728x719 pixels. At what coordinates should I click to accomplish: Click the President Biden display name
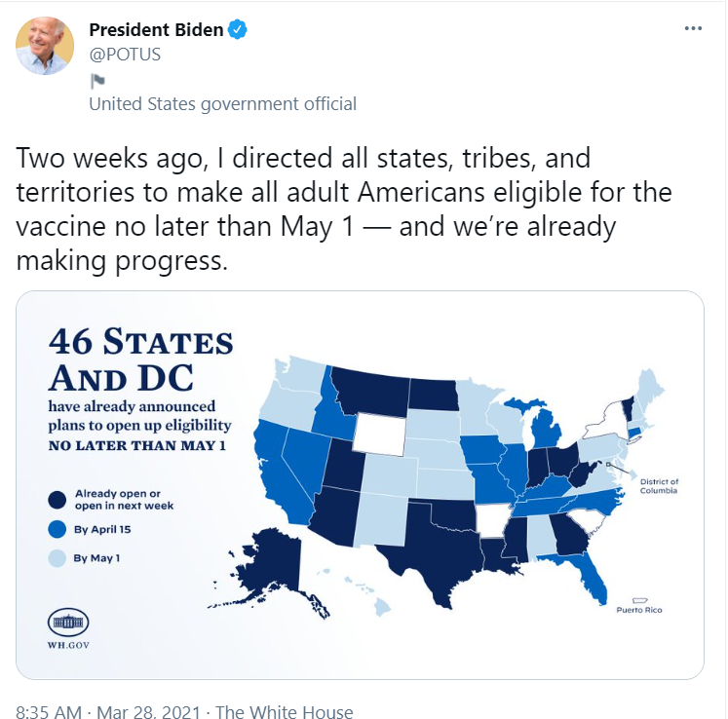[x=156, y=29]
